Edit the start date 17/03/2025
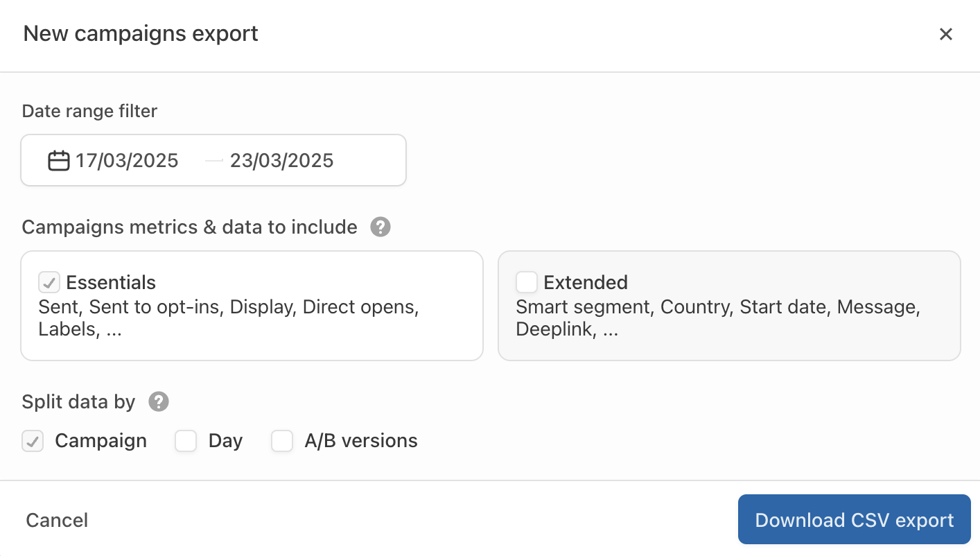This screenshot has width=980, height=556. point(127,160)
